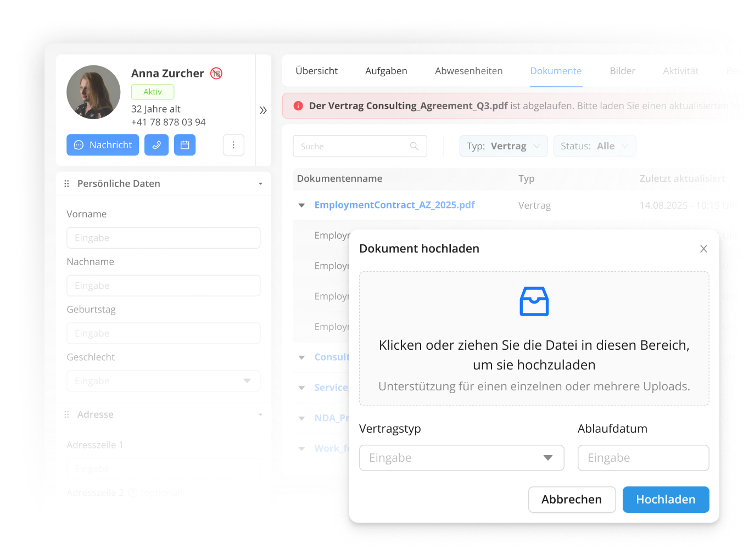Click the phone call icon button
Viewport: 749px width, 560px height.
pyautogui.click(x=156, y=145)
